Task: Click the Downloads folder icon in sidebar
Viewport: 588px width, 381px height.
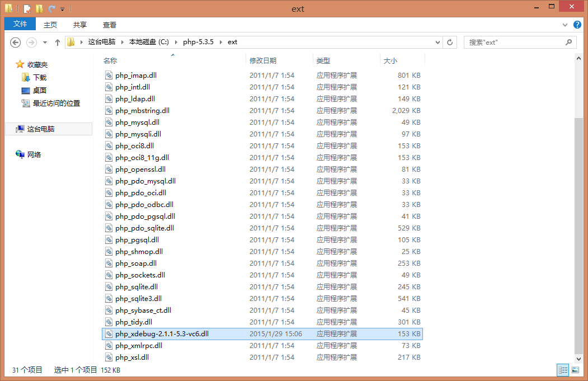Action: (x=26, y=77)
